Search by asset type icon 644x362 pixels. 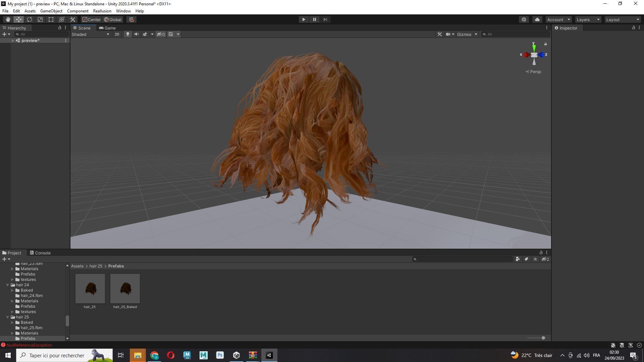[518, 259]
